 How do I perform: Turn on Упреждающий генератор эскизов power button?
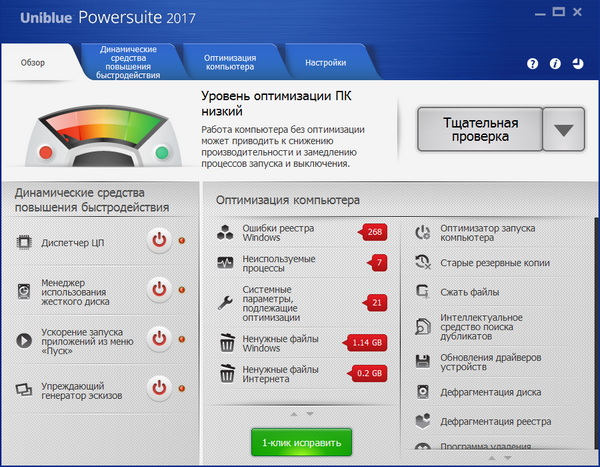[x=159, y=388]
